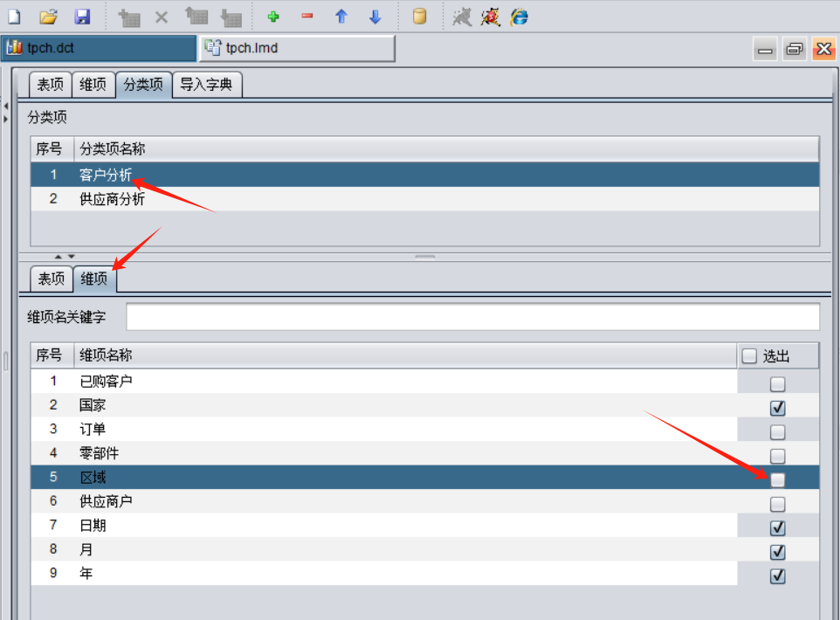Image resolution: width=840 pixels, height=620 pixels.
Task: Switch to the tpch.lmd file tab
Action: pyautogui.click(x=297, y=48)
